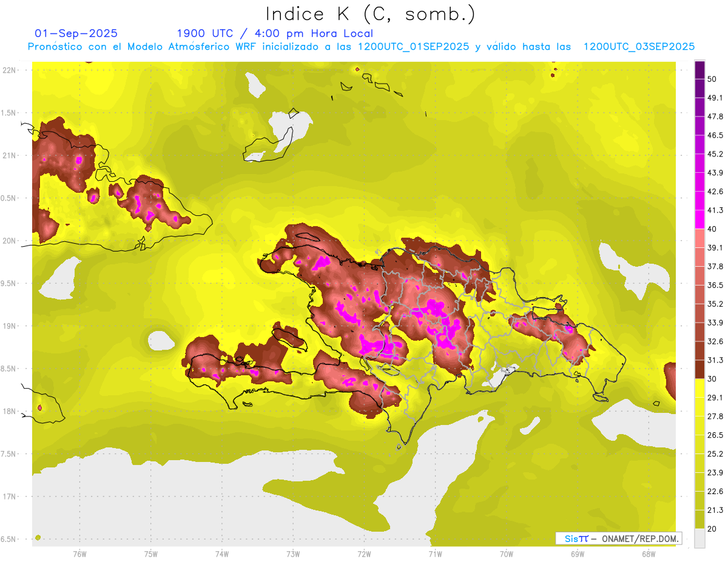
Task: Click the '20N' latitude label
Action: (x=8, y=241)
